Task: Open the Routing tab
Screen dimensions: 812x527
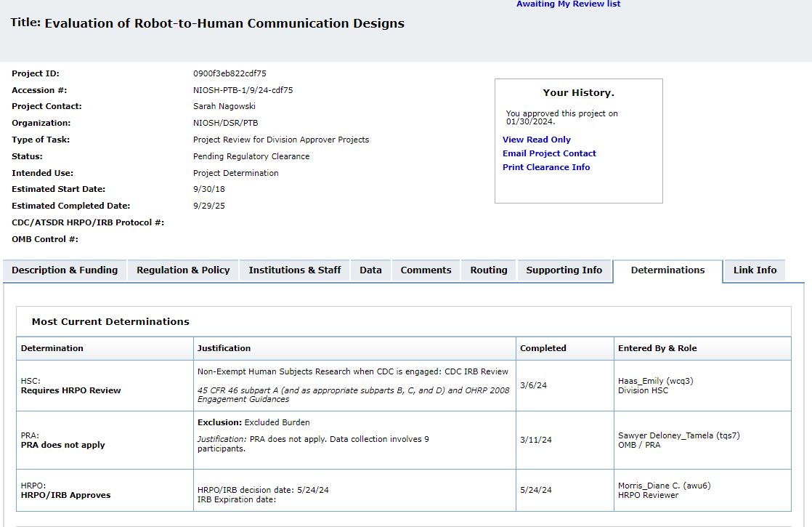Action: point(488,270)
